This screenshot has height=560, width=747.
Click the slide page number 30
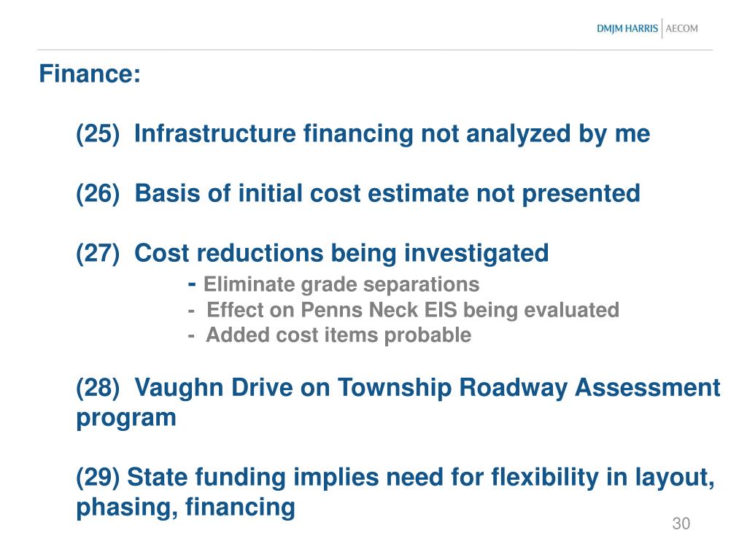681,524
